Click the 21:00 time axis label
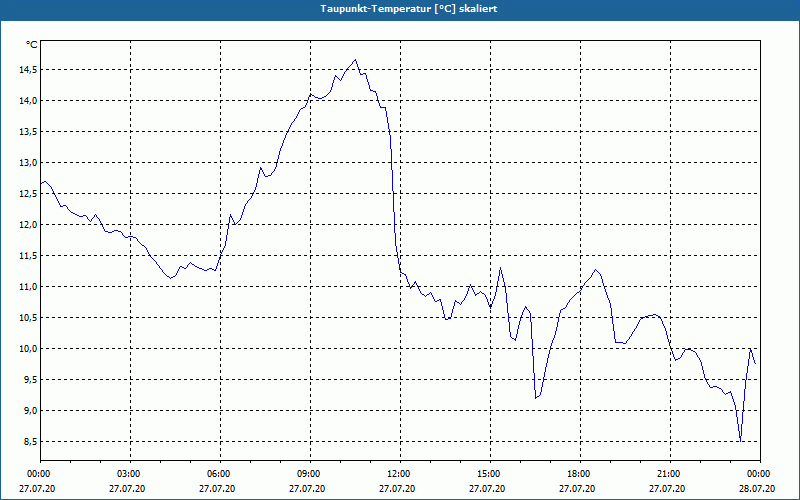 670,474
